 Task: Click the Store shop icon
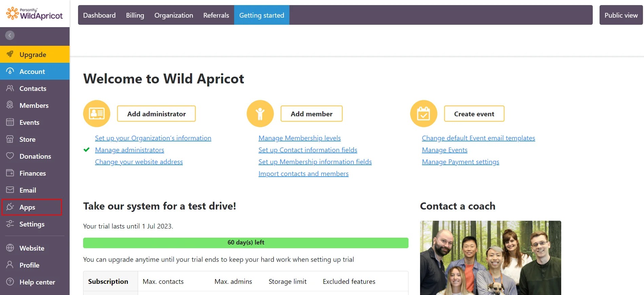pyautogui.click(x=10, y=139)
